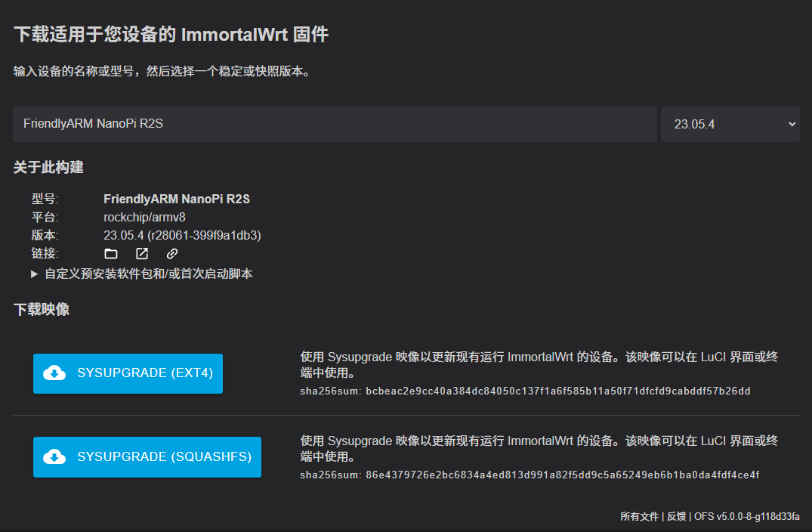Viewport: 812px width, 532px height.
Task: Click the 链接: label
Action: tap(45, 253)
